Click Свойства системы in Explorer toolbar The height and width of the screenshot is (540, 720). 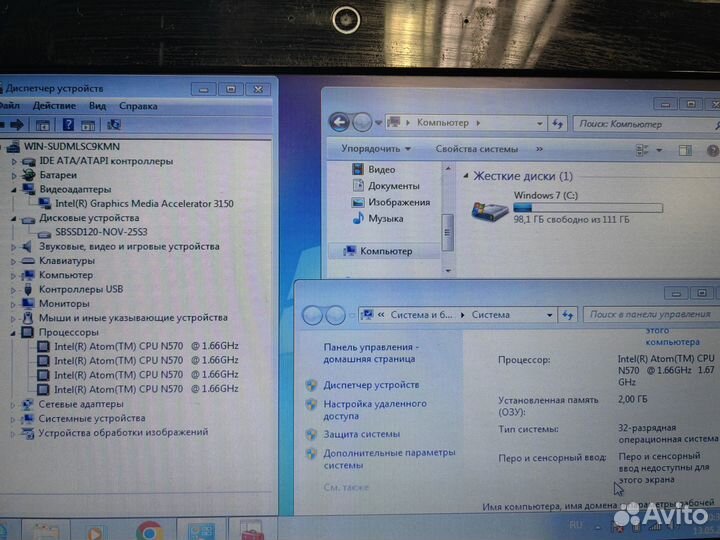[477, 149]
